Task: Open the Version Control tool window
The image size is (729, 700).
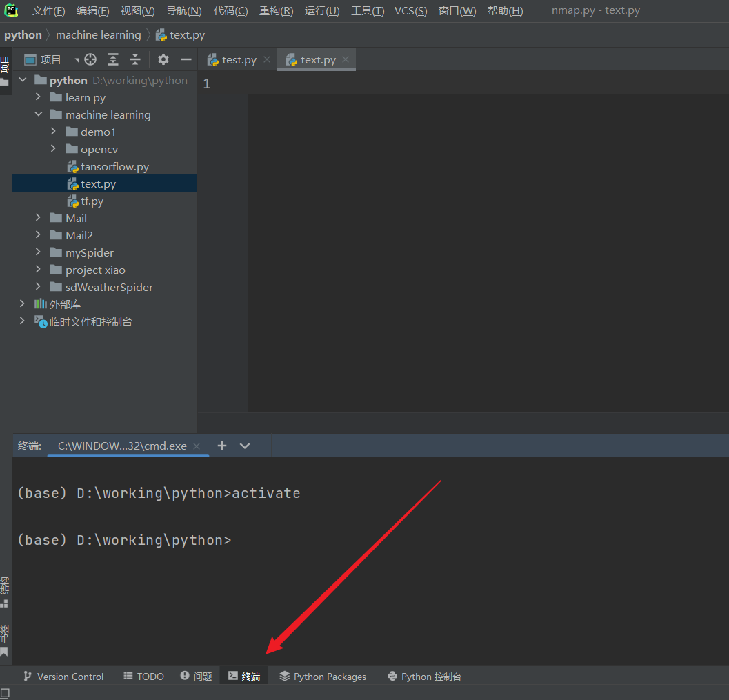Action: pyautogui.click(x=63, y=677)
